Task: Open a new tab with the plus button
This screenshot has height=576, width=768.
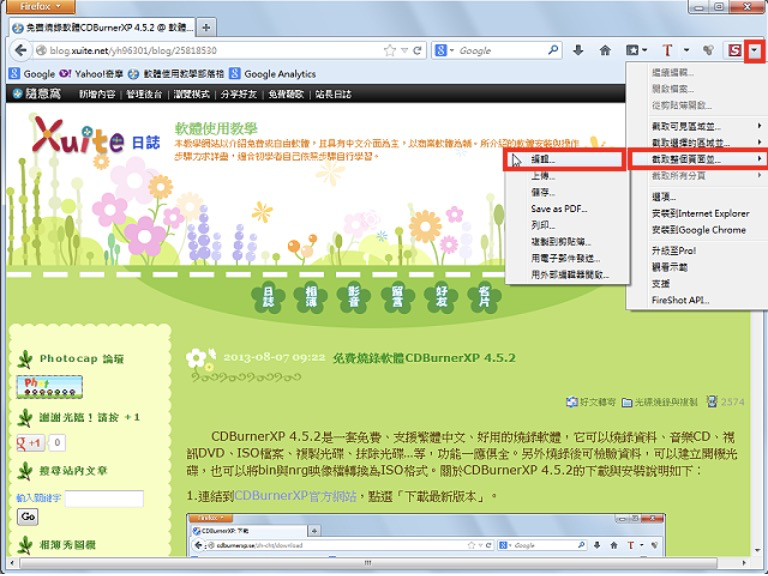Action: tap(206, 27)
